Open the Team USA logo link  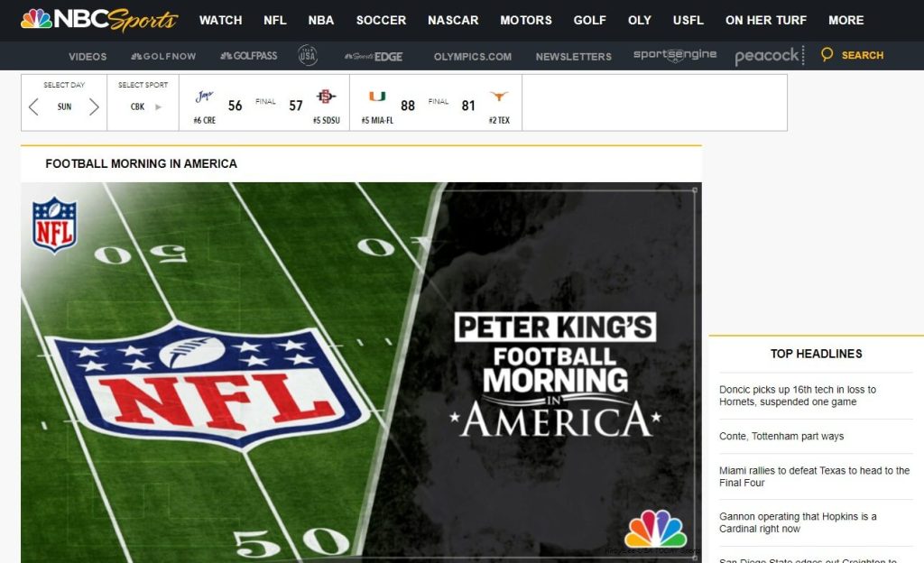(x=308, y=55)
